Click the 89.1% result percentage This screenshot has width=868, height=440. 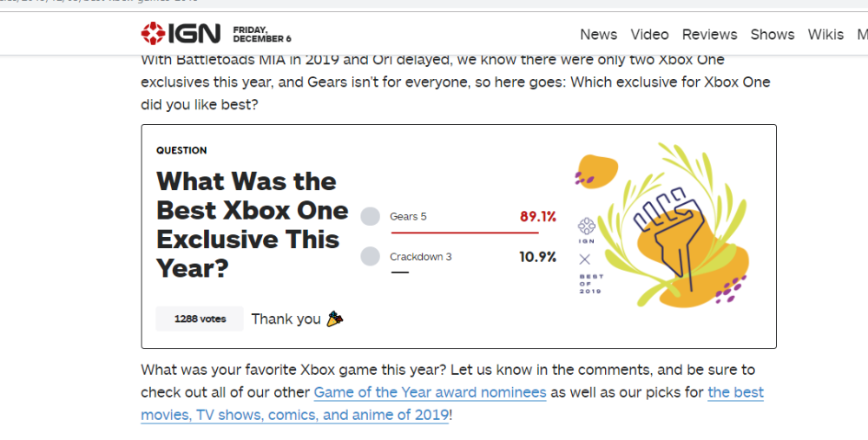[537, 217]
